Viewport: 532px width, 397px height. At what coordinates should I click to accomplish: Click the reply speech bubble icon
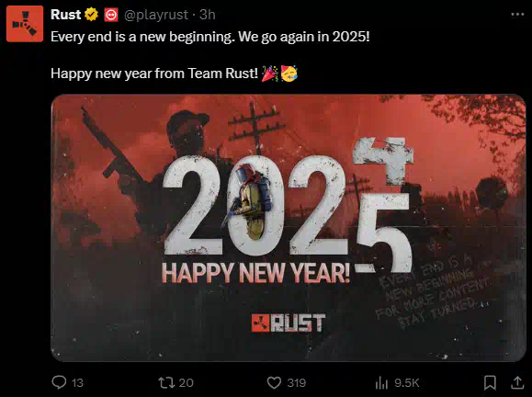[x=59, y=382]
